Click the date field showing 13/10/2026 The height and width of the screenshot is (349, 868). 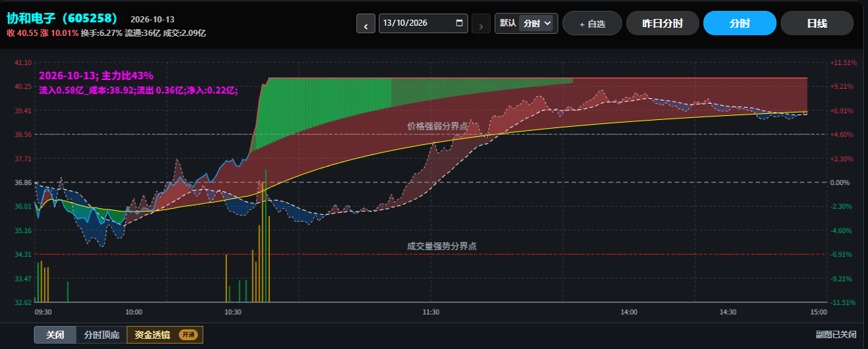click(423, 23)
